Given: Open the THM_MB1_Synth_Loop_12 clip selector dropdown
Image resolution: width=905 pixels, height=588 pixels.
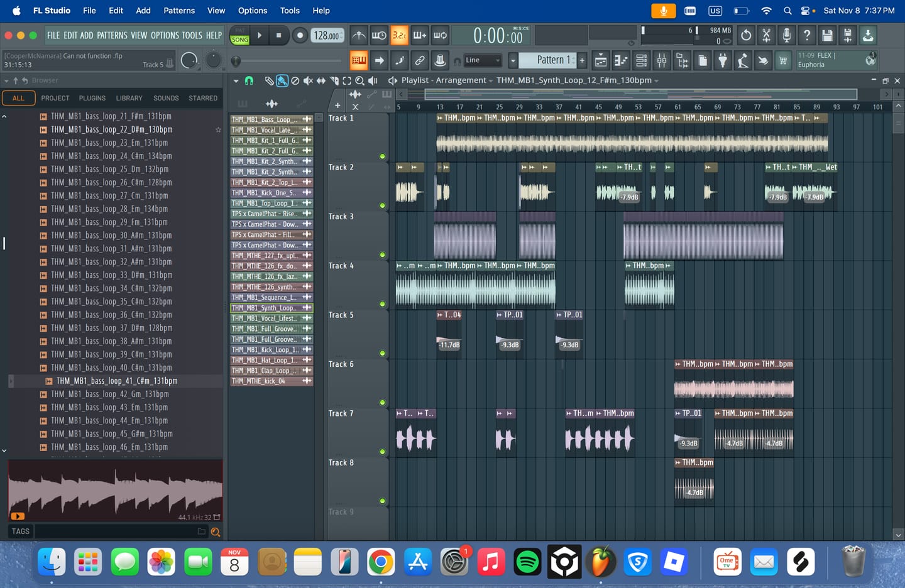Looking at the screenshot, I should (578, 80).
